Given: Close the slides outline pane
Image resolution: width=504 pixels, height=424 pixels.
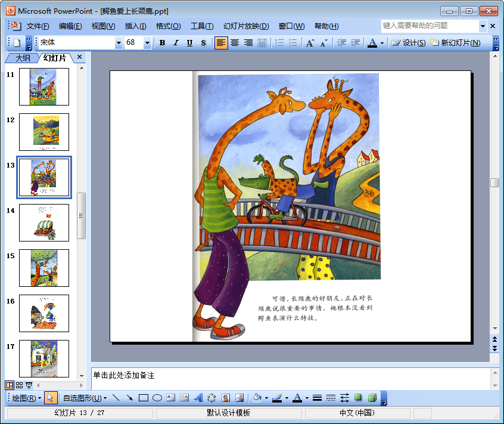Looking at the screenshot, I should (x=79, y=57).
